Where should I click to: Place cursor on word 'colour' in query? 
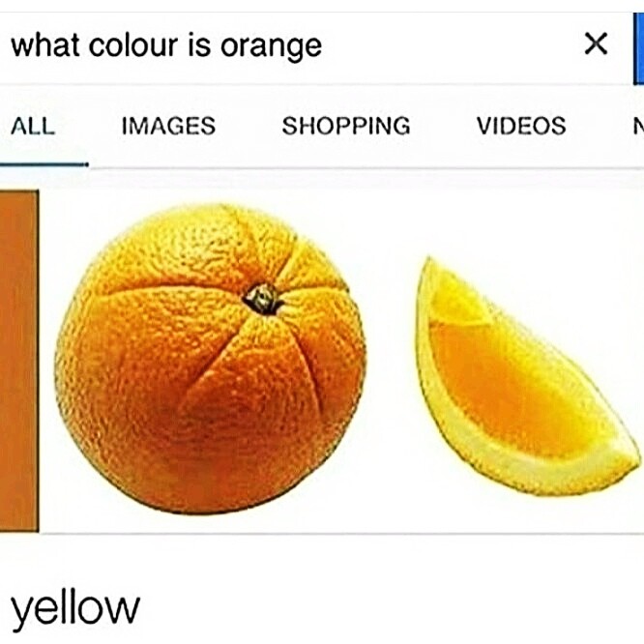click(133, 45)
